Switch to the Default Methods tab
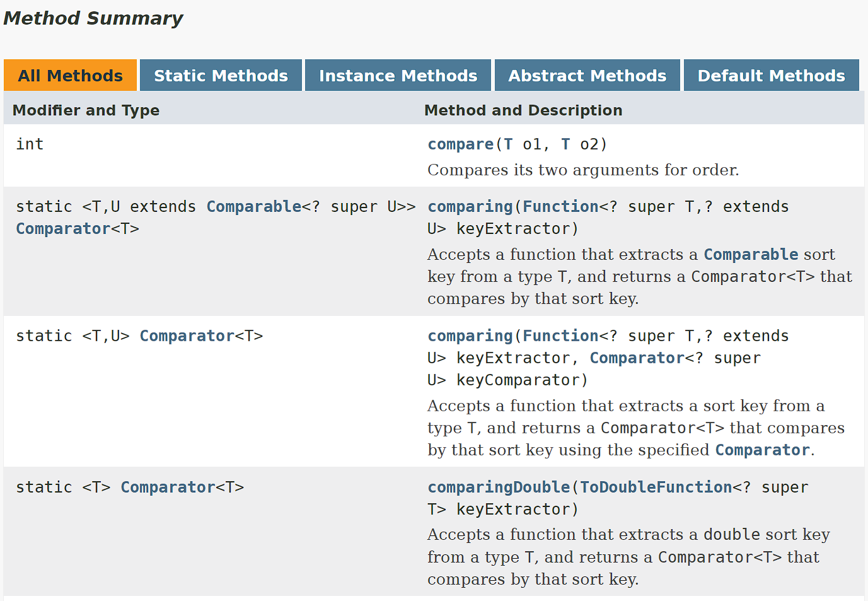This screenshot has width=868, height=601. (770, 75)
